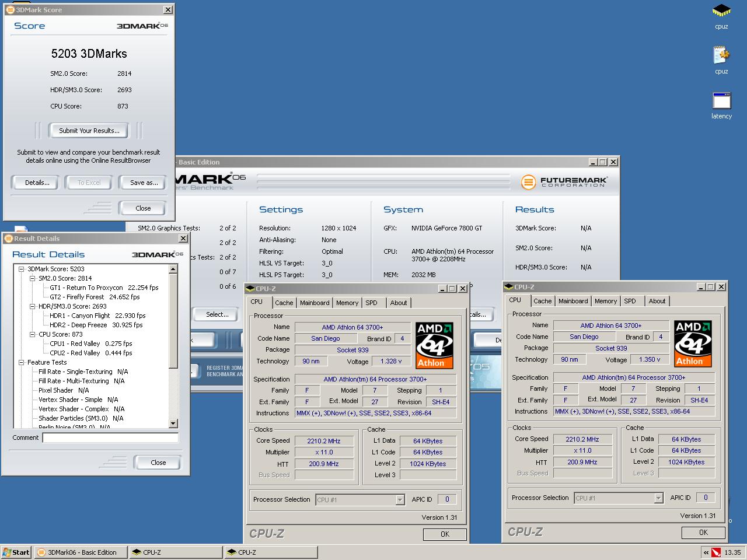Viewport: 747px width, 560px height.
Task: Open the cpuz notepad file icon on desktop
Action: 721,55
